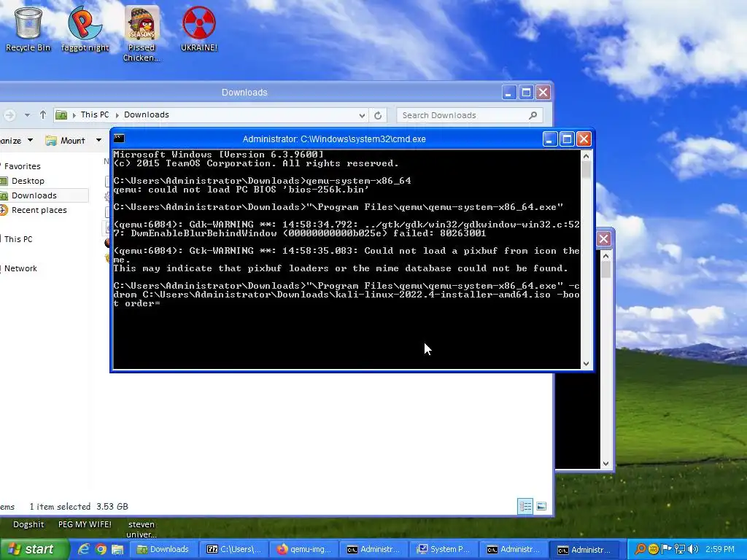747x560 pixels.
Task: Click the cmd scrollbar down arrow
Action: coord(586,364)
